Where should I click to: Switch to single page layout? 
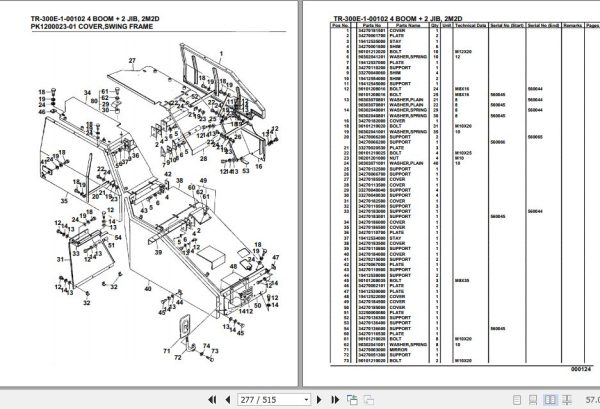(517, 400)
